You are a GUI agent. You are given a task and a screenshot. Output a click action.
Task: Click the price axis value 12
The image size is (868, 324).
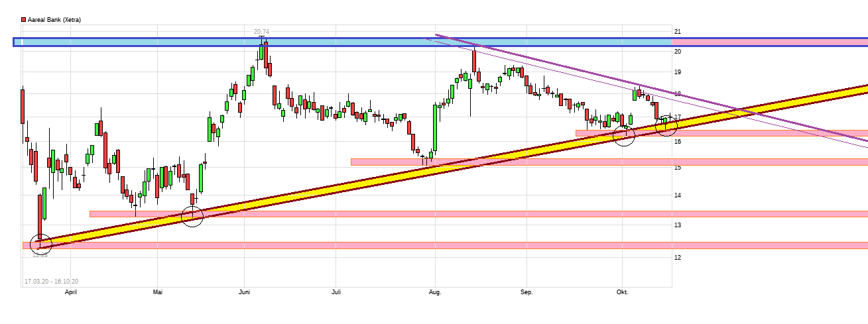(x=678, y=257)
